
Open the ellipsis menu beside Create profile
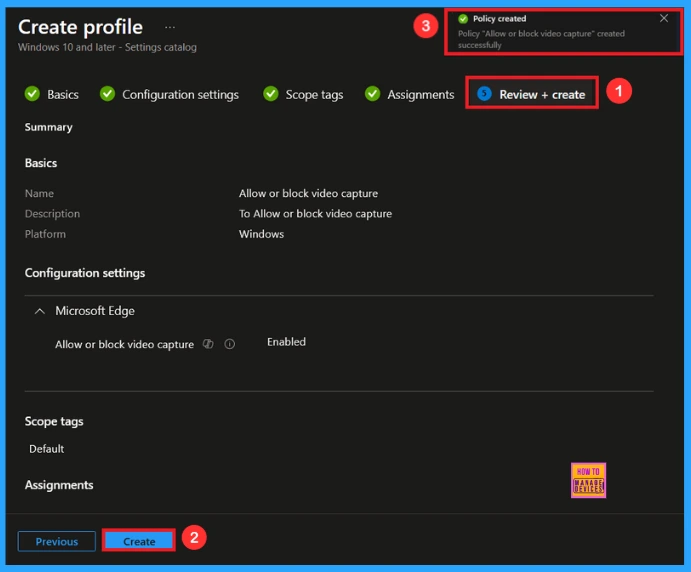[170, 27]
